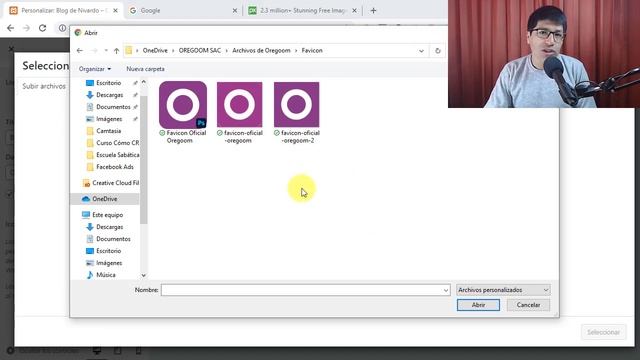Click the Abrir button to open the file
The image size is (640, 360).
(478, 305)
